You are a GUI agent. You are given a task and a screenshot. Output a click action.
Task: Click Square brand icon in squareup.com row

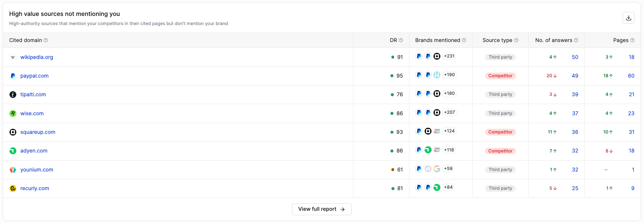point(428,131)
